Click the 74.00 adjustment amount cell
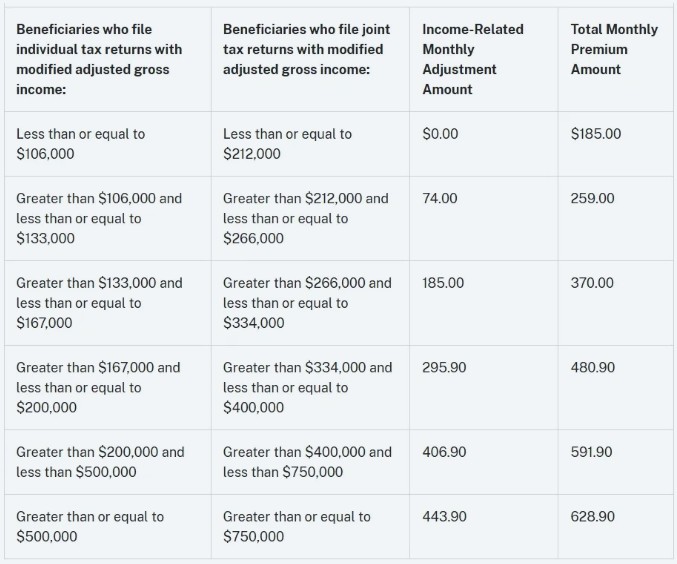The width and height of the screenshot is (677, 564). tap(439, 198)
